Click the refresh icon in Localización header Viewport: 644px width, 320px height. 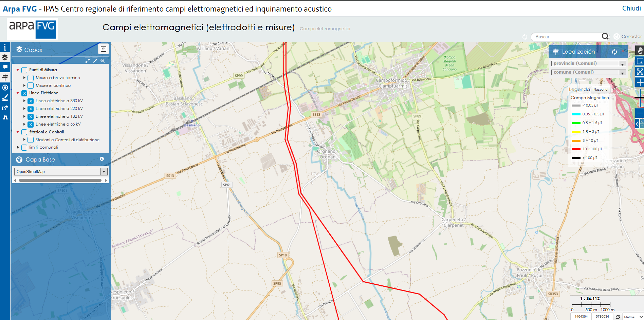(614, 52)
